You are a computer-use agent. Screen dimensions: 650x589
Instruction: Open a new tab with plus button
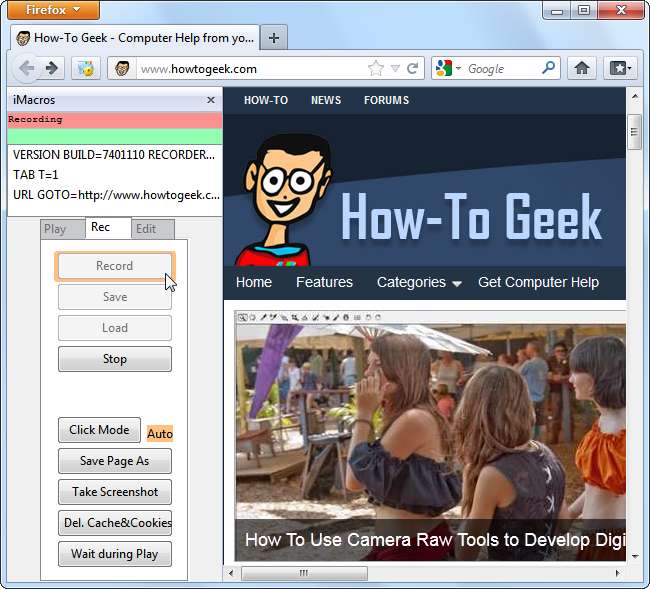coord(274,38)
